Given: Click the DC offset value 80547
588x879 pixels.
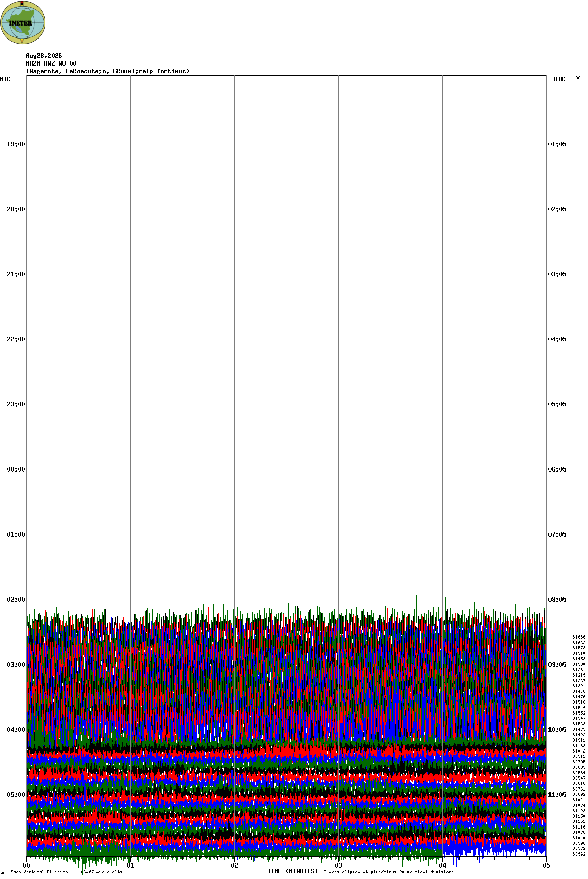Looking at the screenshot, I should 579,778.
